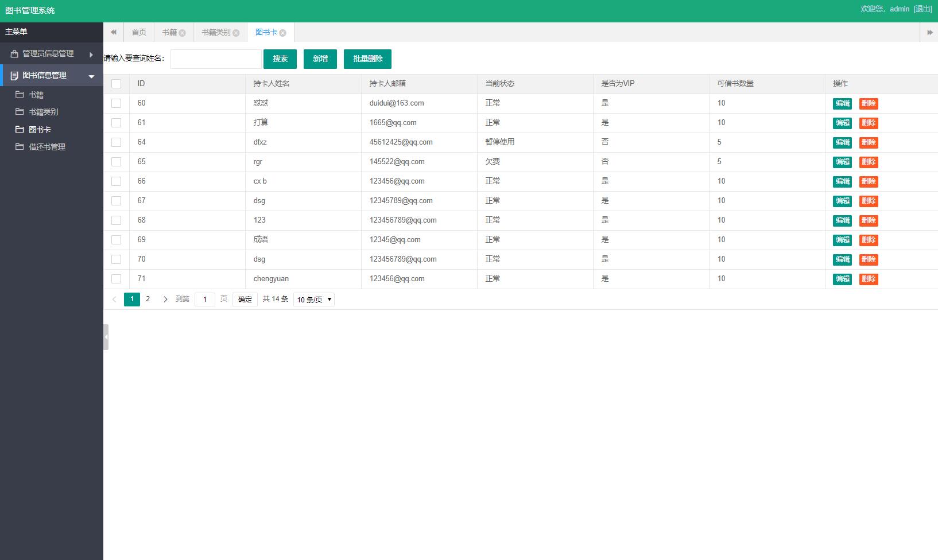
Task: Open the 10 条/页 page size dropdown
Action: (313, 299)
